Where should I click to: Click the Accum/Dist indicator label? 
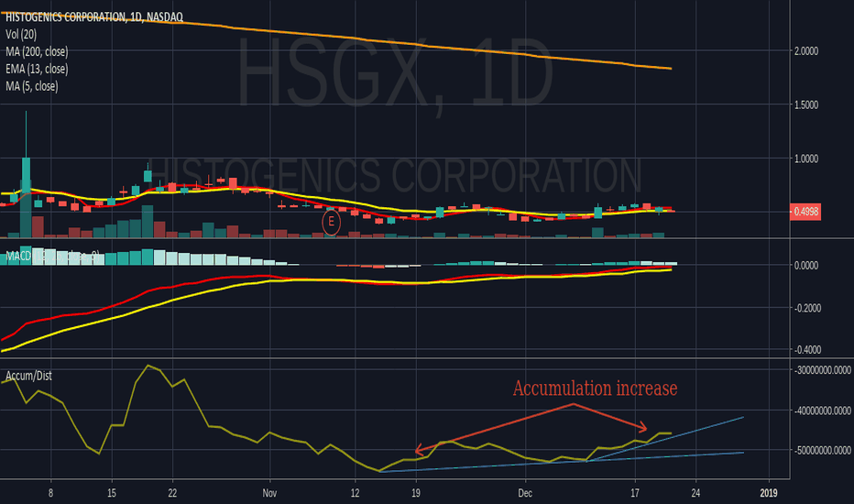[x=29, y=376]
